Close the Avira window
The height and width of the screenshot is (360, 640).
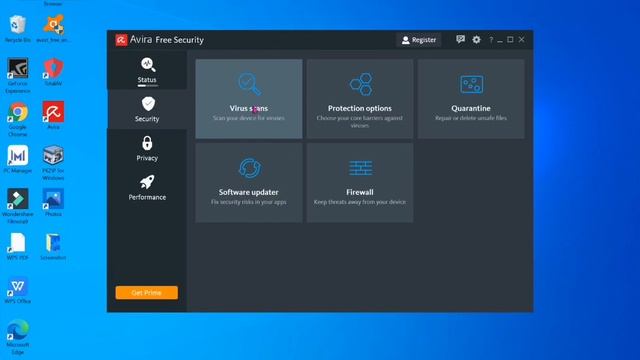522,40
